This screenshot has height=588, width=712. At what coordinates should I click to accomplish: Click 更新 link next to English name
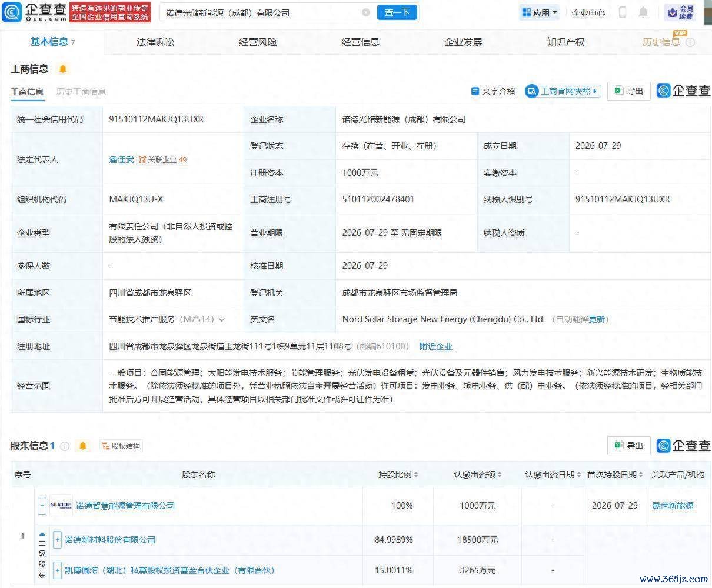tap(597, 320)
